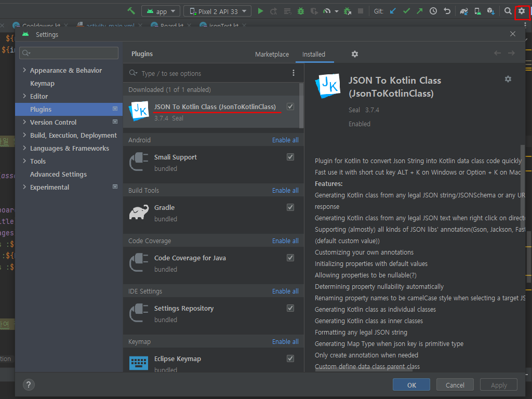This screenshot has width=532, height=399.
Task: Open Git history with the clock icon
Action: point(433,11)
